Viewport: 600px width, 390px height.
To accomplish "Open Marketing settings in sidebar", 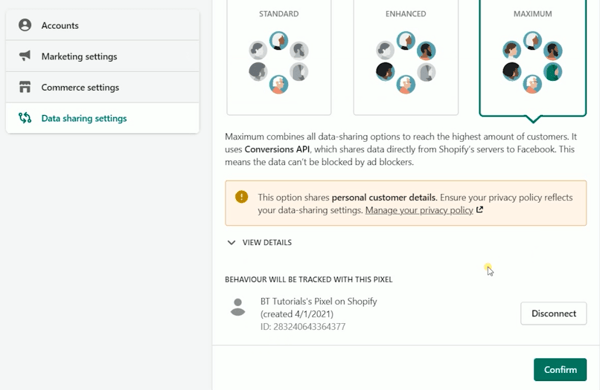I will tap(103, 56).
